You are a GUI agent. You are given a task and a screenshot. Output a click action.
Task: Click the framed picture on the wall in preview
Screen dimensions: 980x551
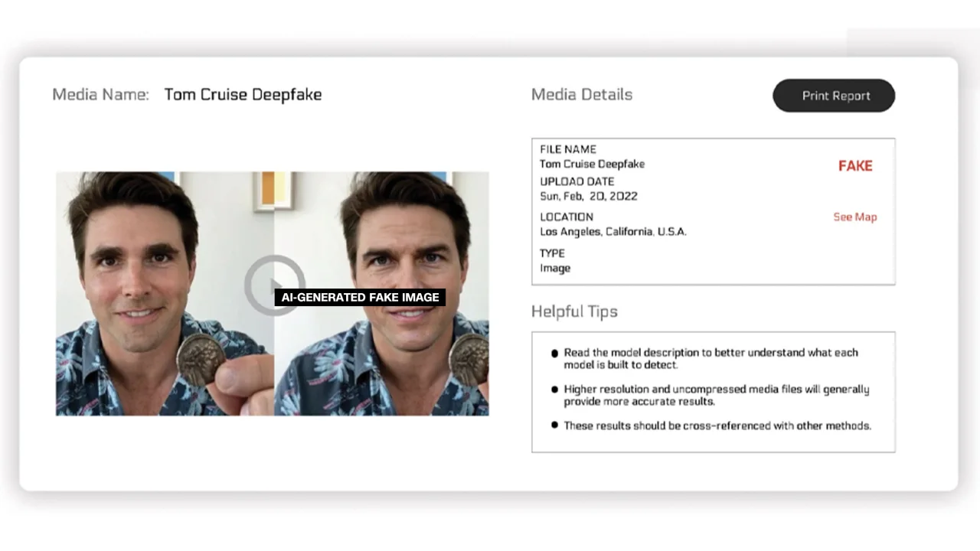point(275,190)
